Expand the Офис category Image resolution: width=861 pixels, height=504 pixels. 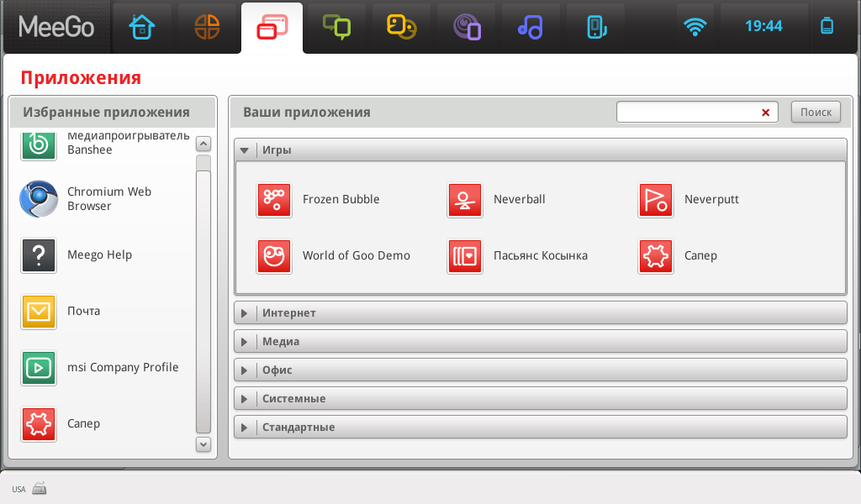click(245, 370)
